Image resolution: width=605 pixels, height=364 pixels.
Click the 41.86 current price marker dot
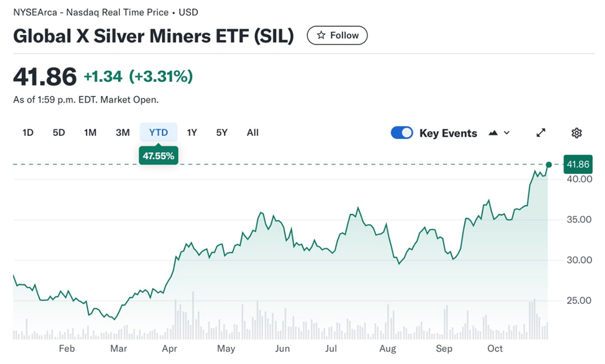point(549,165)
